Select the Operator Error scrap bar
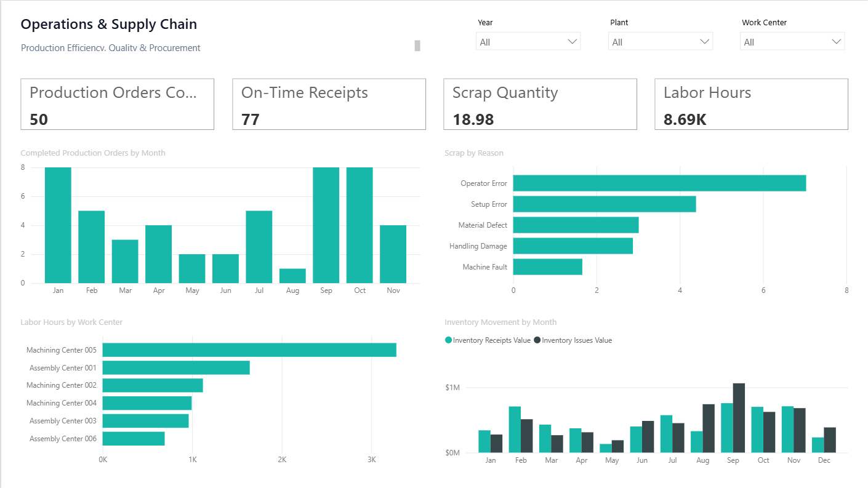The width and height of the screenshot is (868, 488). [x=659, y=183]
